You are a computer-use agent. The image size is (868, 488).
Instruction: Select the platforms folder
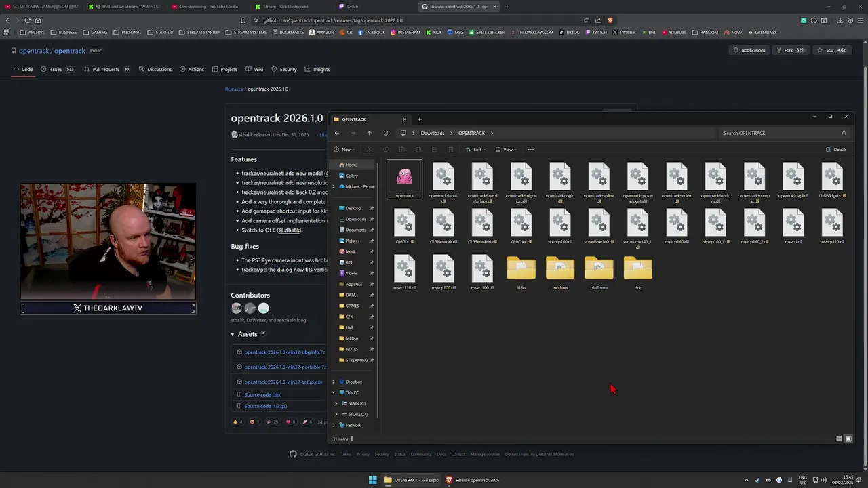tap(599, 272)
